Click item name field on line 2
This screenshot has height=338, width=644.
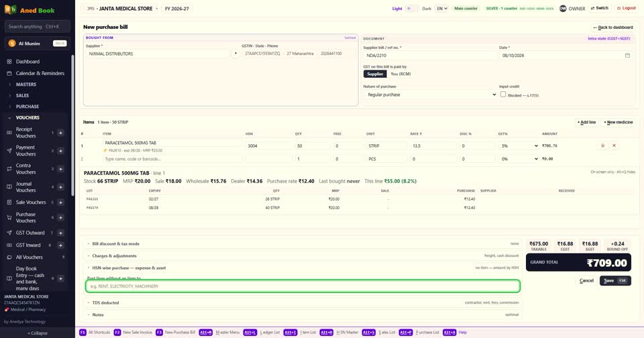tap(172, 159)
